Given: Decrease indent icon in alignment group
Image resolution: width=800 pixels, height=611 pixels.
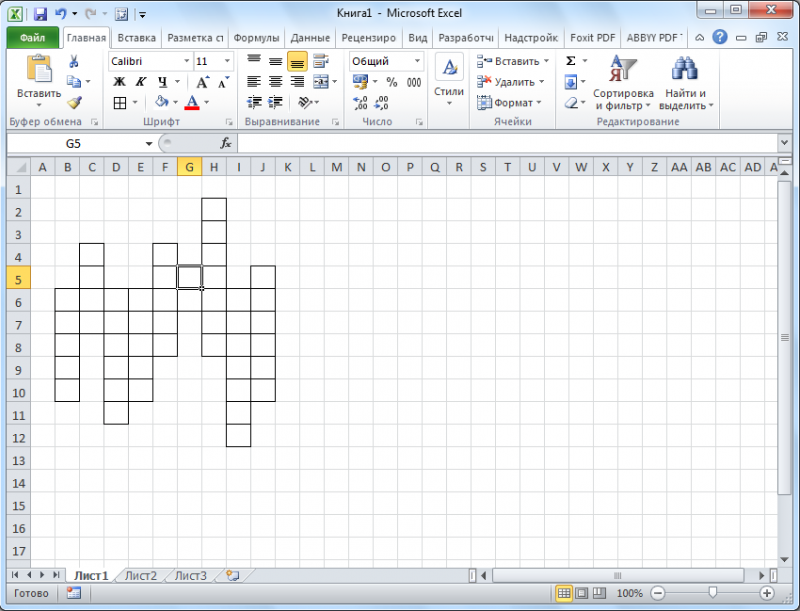Looking at the screenshot, I should tap(254, 103).
